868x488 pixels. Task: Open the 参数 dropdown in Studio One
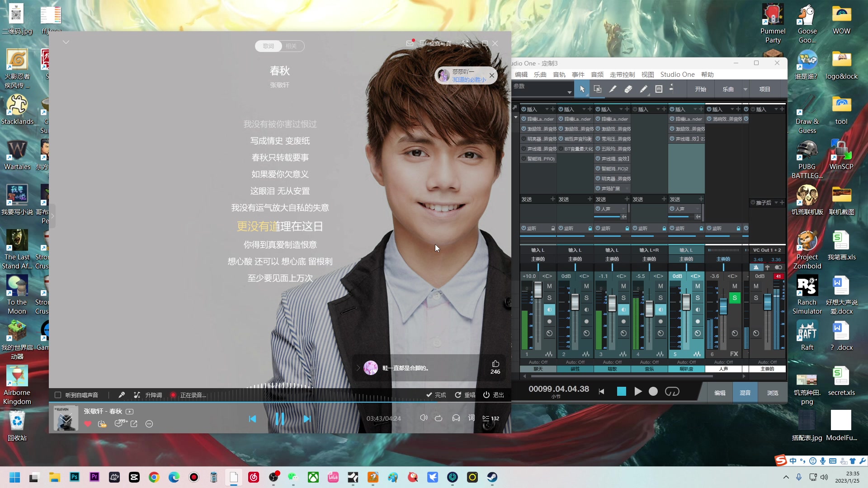pyautogui.click(x=570, y=92)
